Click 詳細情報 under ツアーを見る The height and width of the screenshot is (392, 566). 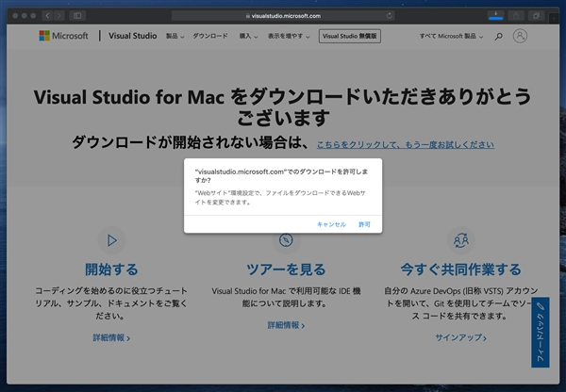click(286, 325)
